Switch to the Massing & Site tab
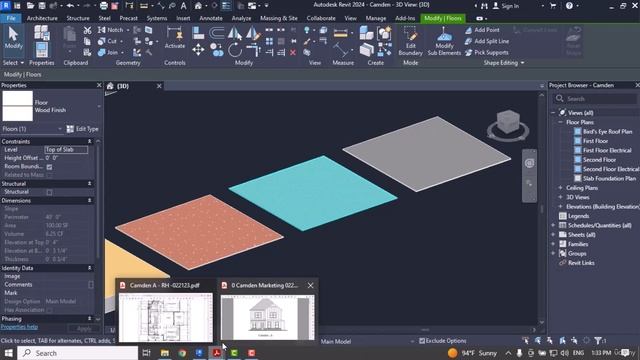The image size is (640, 360). [x=279, y=18]
